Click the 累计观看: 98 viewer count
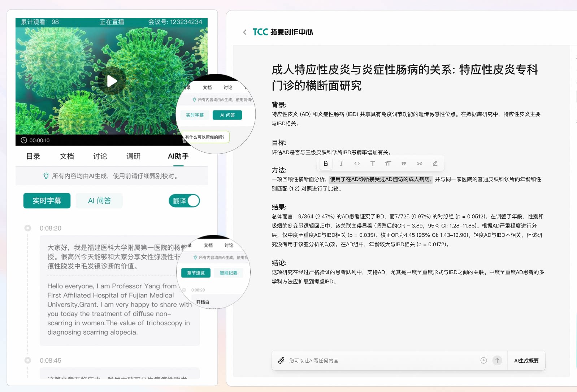This screenshot has height=392, width=577. 40,22
